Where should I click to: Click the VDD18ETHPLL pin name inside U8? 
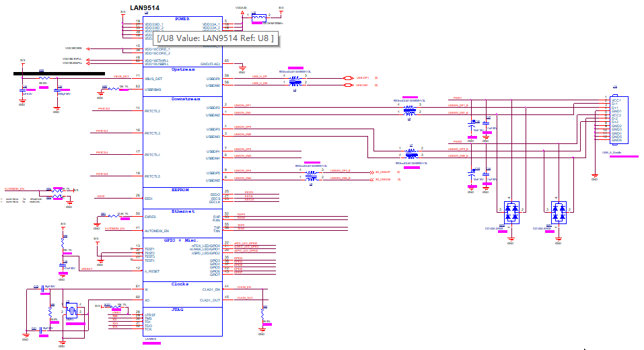coord(157,61)
